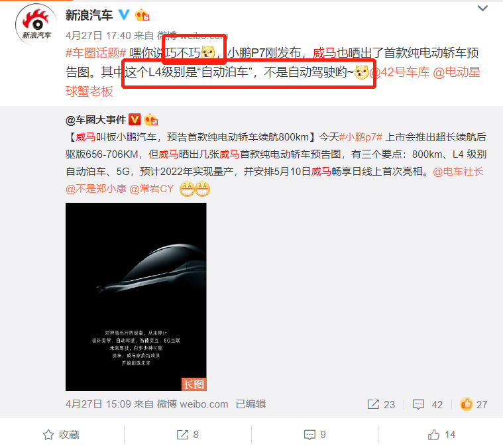Repost this post via the 8 button

pyautogui.click(x=188, y=435)
